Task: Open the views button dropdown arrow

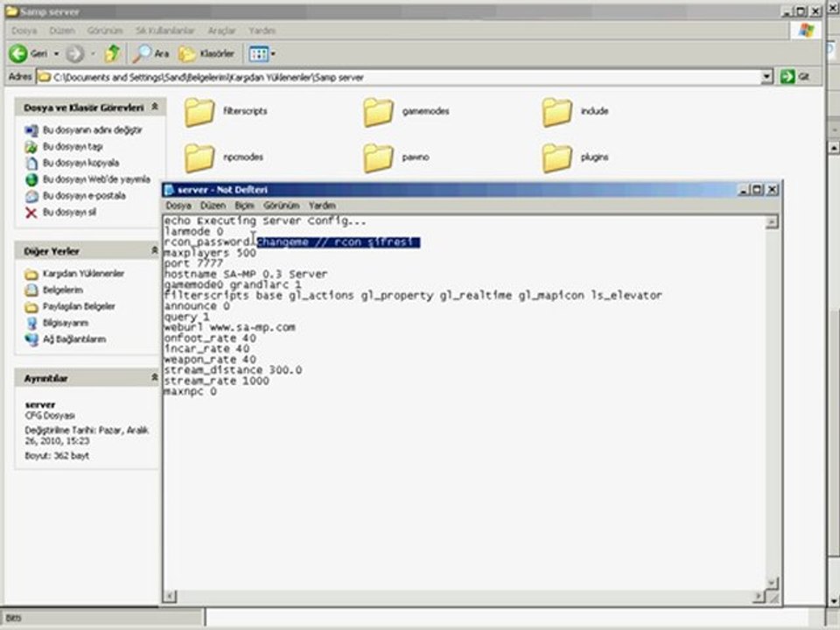Action: click(273, 54)
